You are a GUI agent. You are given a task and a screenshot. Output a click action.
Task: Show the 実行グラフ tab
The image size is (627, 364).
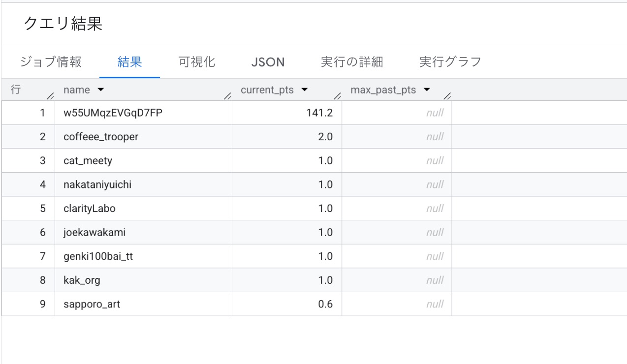coord(450,62)
